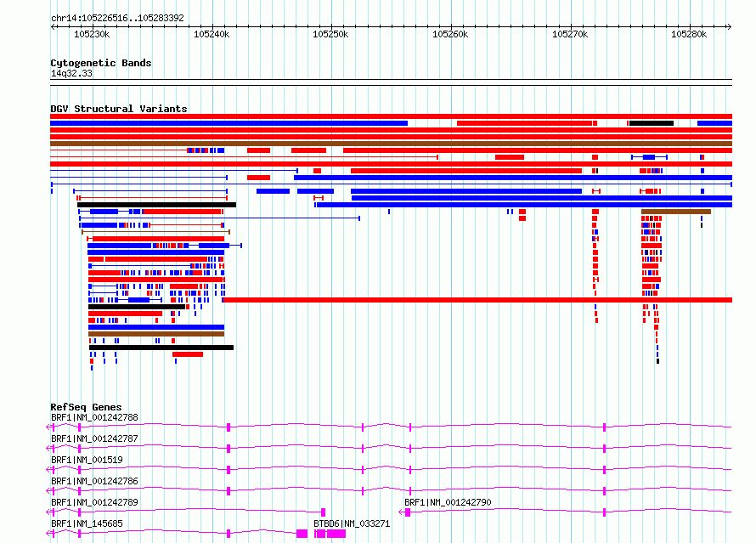This screenshot has width=756, height=543.
Task: Open the BTBD6|NM_033271 gene label
Action: point(352,523)
